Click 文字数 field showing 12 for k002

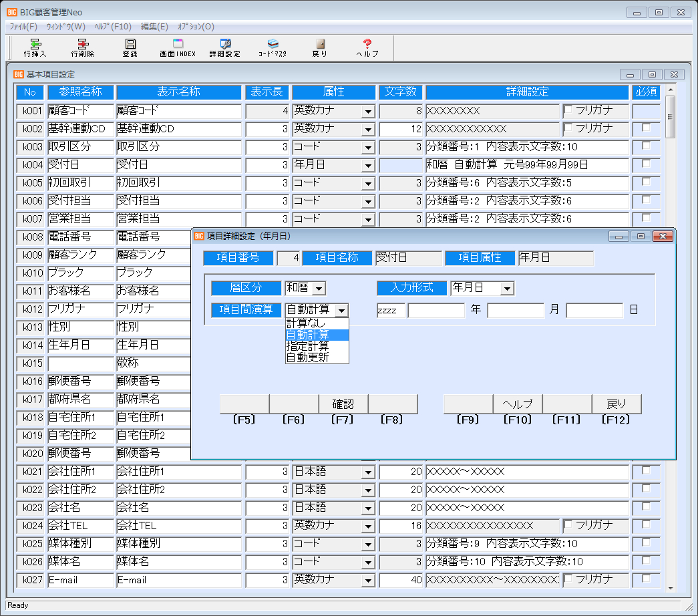click(x=401, y=129)
